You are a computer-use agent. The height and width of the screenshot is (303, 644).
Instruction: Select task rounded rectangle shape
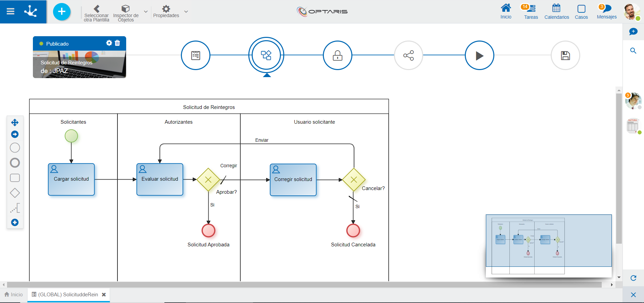click(15, 178)
